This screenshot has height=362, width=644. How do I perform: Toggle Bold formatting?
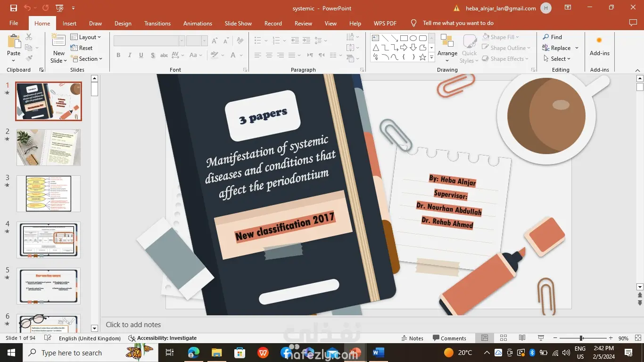[118, 55]
